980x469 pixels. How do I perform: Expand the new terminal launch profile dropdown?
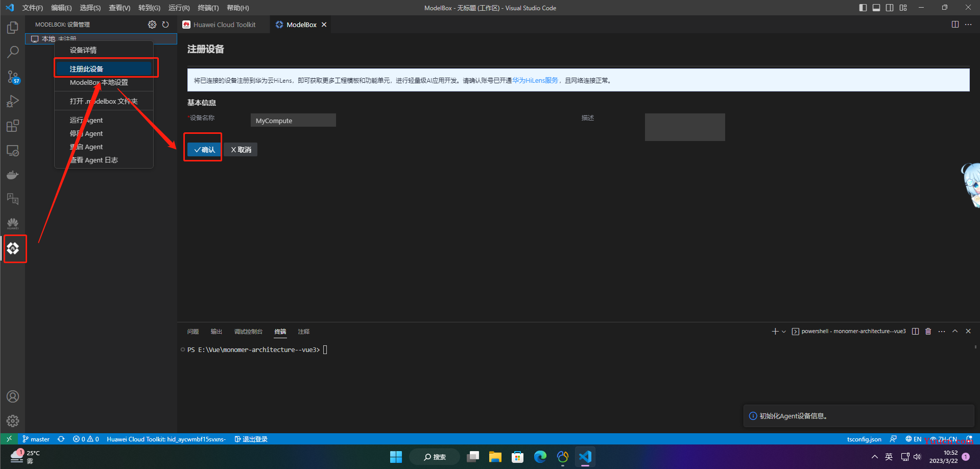784,332
